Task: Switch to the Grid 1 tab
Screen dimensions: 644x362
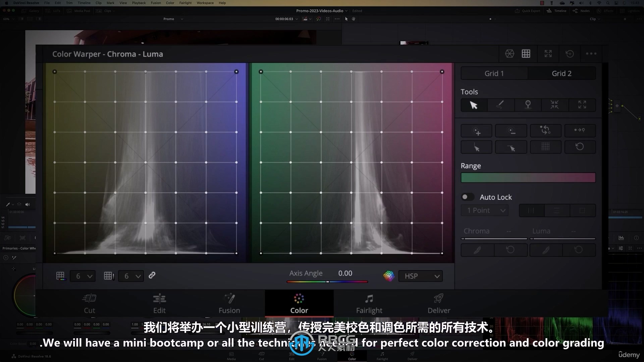Action: pyautogui.click(x=494, y=73)
